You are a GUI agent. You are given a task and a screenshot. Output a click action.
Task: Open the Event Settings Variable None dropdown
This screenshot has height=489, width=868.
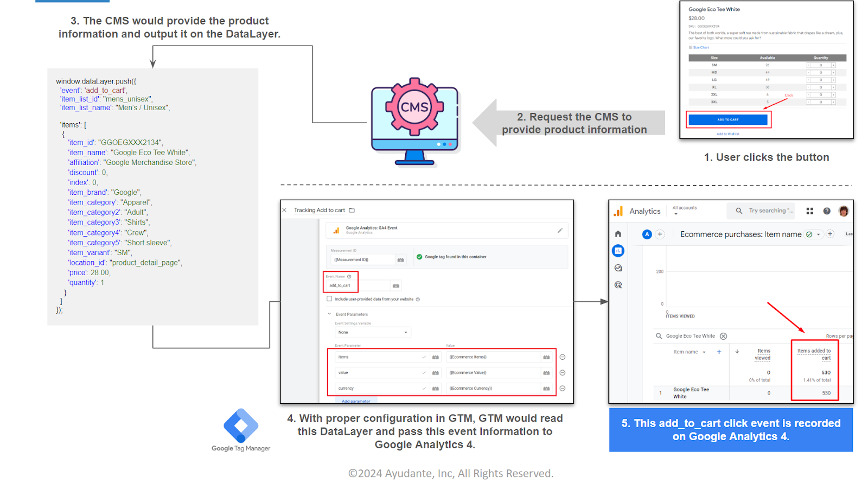[x=373, y=332]
